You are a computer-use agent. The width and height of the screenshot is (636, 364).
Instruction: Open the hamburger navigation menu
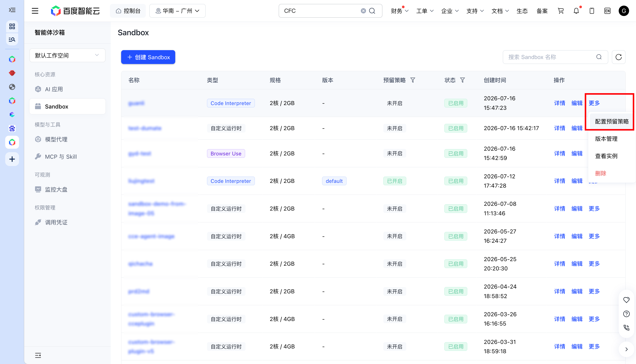point(35,11)
